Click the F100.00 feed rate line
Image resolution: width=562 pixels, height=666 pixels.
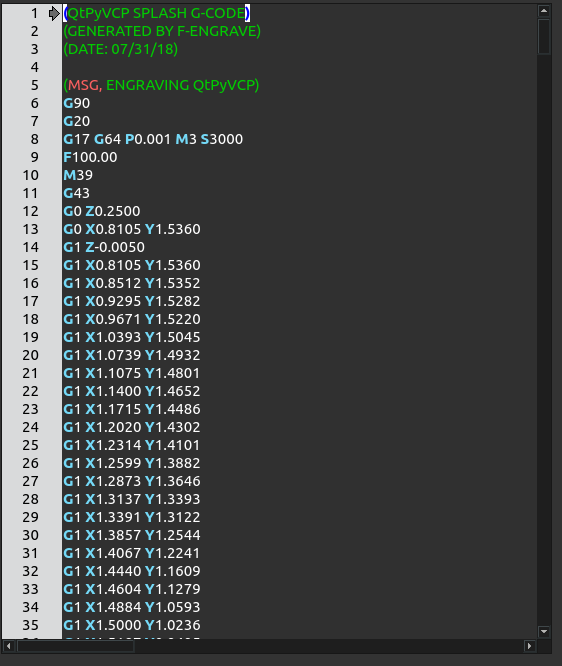pos(90,157)
